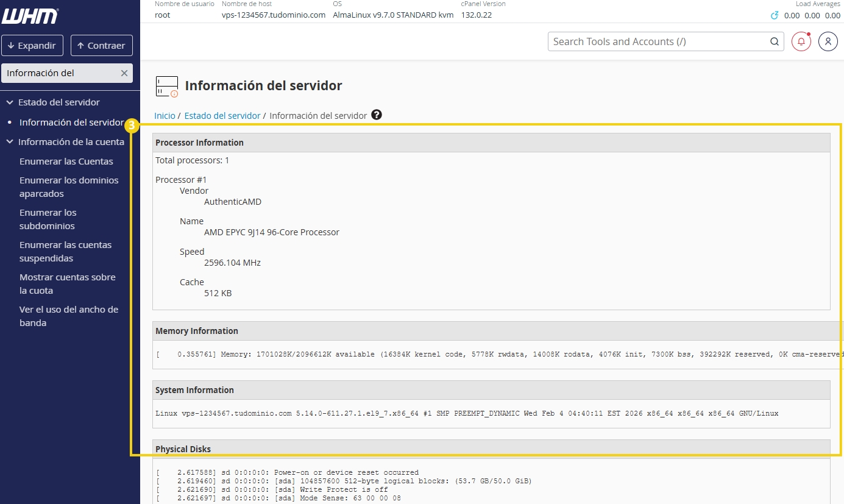Open help via the question mark icon
Screen dimensions: 844x504
[376, 115]
